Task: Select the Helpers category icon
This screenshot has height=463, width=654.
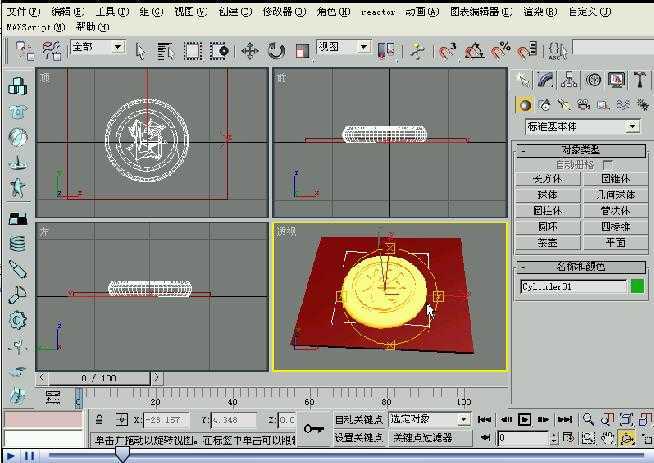Action: click(603, 105)
